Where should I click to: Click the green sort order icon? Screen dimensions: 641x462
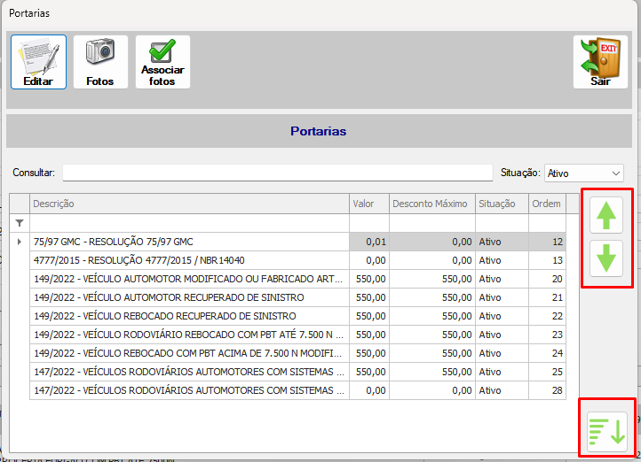pyautogui.click(x=607, y=431)
